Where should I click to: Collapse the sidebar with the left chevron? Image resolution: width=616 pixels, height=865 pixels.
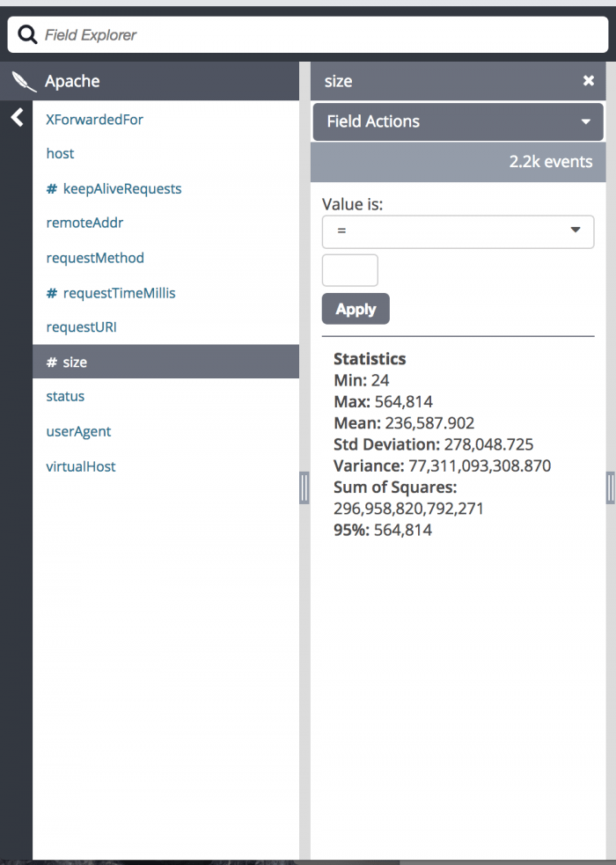pyautogui.click(x=17, y=118)
